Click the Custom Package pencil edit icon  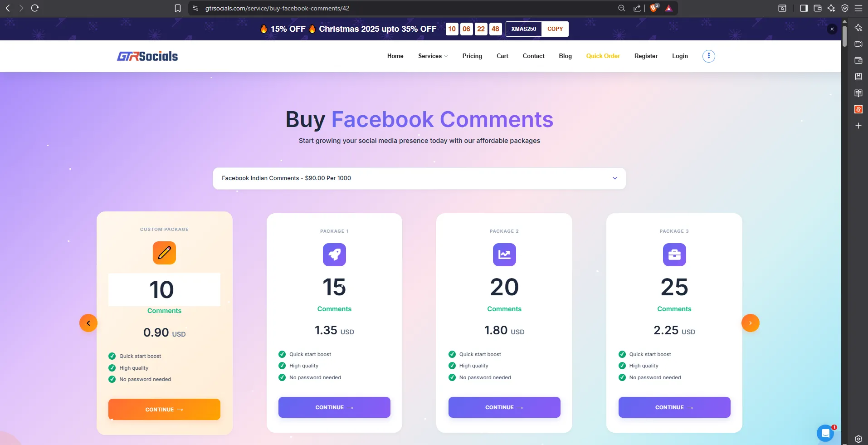(164, 253)
